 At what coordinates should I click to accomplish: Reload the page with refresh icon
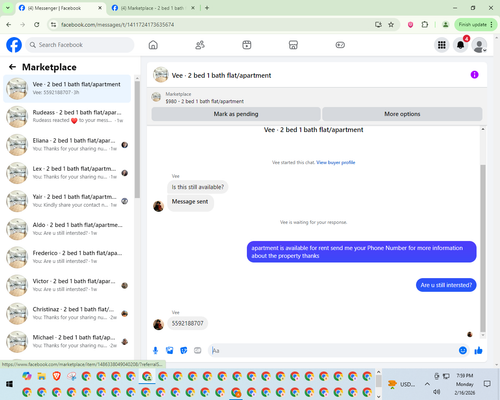(x=37, y=25)
